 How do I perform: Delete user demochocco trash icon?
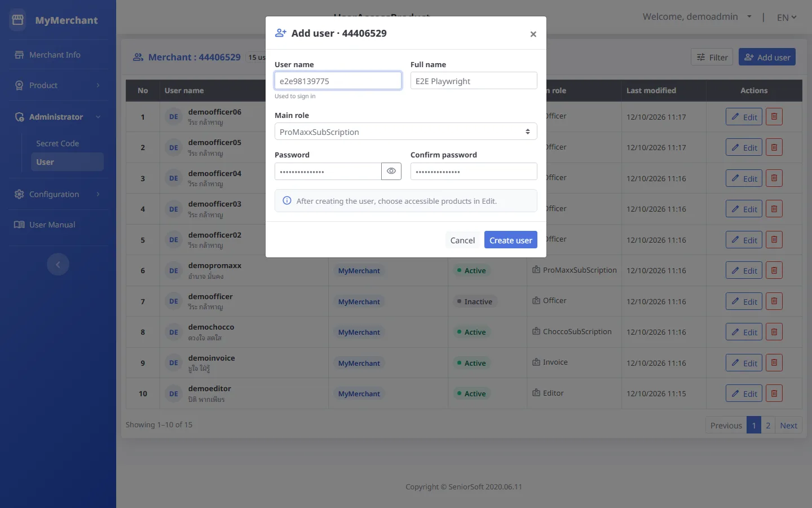coord(774,332)
